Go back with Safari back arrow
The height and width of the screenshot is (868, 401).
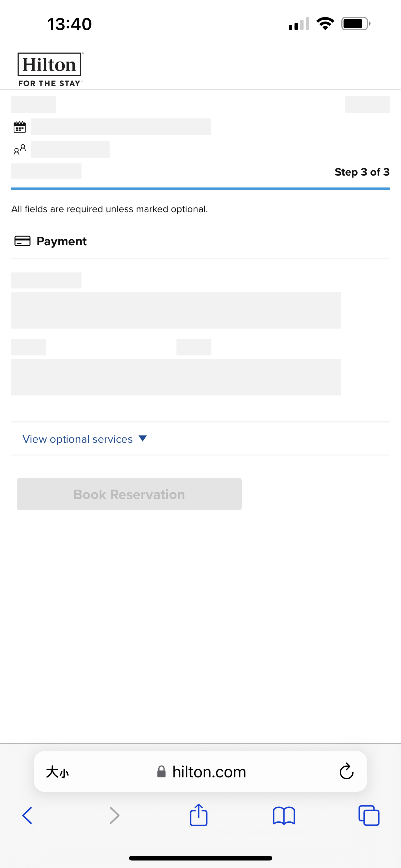coord(27,816)
